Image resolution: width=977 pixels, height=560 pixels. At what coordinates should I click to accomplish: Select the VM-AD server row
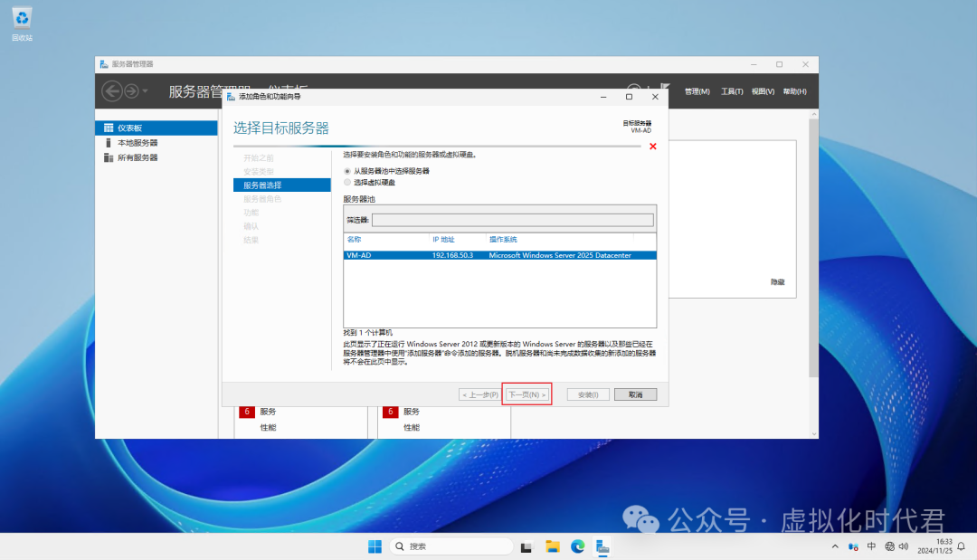499,255
